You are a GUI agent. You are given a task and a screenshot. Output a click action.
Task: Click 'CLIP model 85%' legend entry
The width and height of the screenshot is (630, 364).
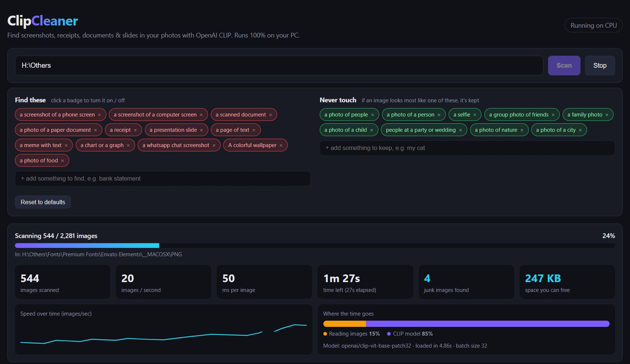[410, 334]
